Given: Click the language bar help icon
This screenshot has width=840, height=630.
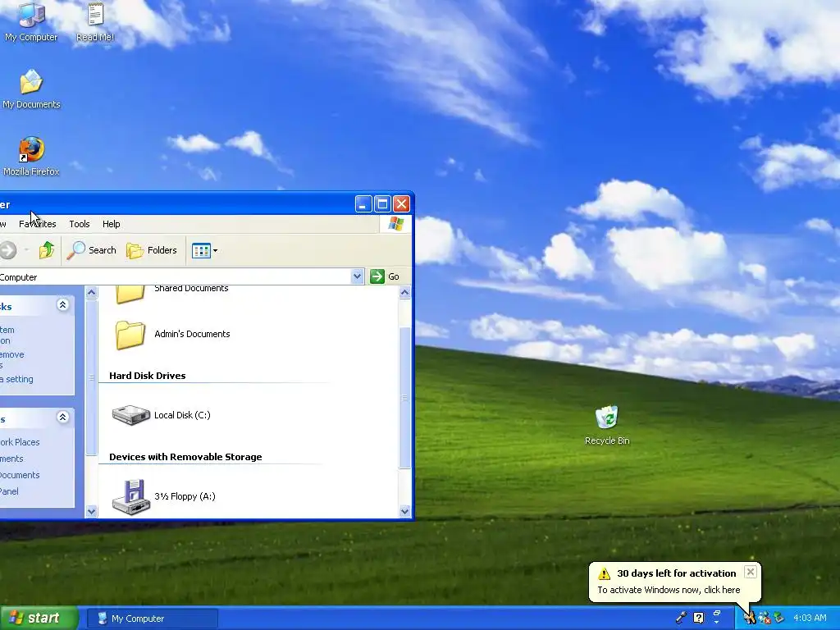Looking at the screenshot, I should coord(699,618).
